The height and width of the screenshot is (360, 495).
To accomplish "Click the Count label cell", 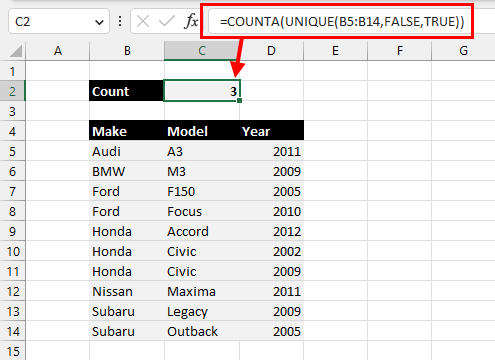I will point(127,91).
